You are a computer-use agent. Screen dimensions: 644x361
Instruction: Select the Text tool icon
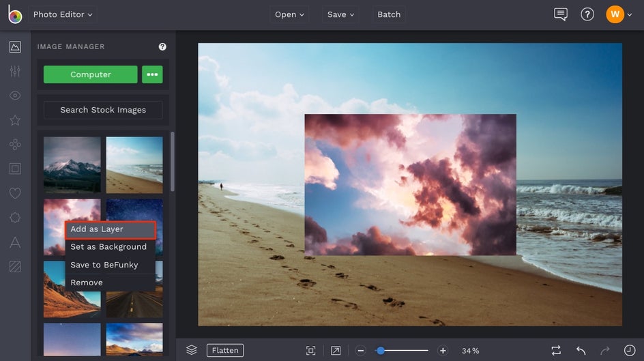click(15, 242)
